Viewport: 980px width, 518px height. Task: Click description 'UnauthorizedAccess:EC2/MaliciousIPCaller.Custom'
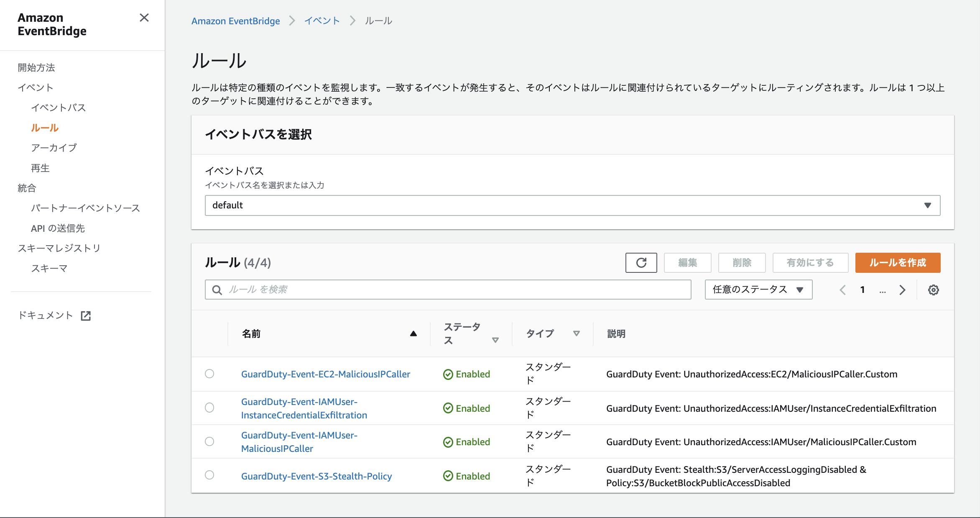(x=791, y=374)
